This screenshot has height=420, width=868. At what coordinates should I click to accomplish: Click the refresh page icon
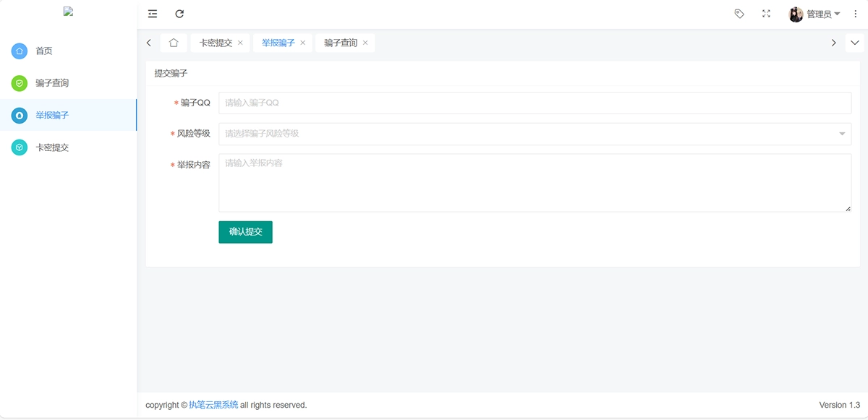coord(179,14)
